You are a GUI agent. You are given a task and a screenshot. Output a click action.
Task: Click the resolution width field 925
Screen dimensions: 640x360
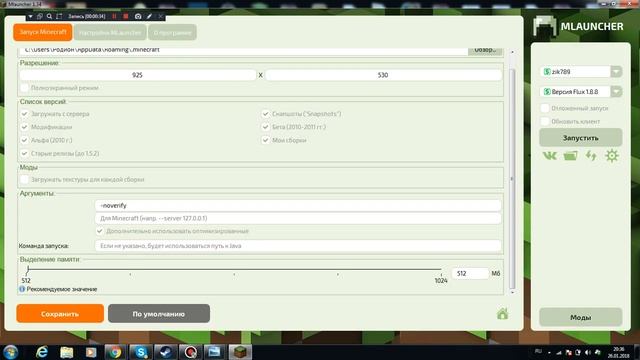point(138,75)
